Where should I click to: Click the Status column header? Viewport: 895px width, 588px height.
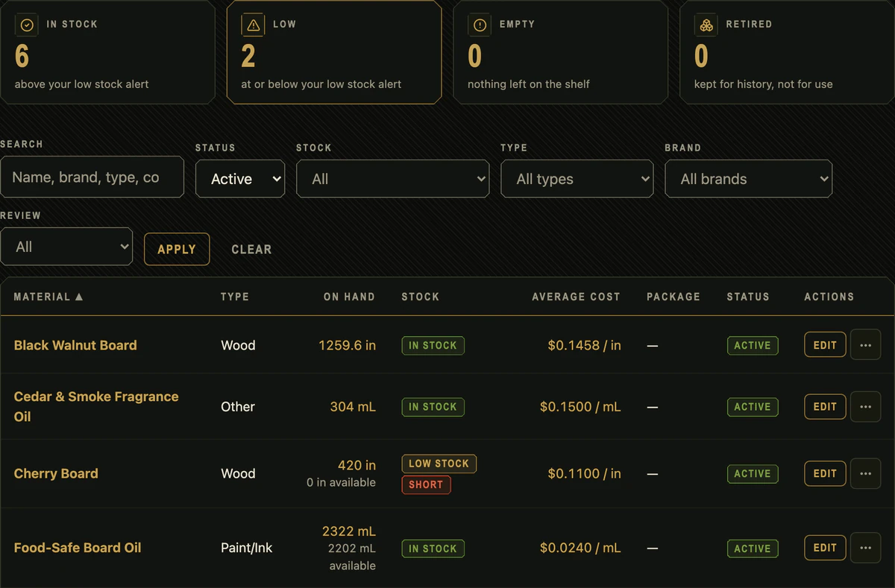point(748,297)
